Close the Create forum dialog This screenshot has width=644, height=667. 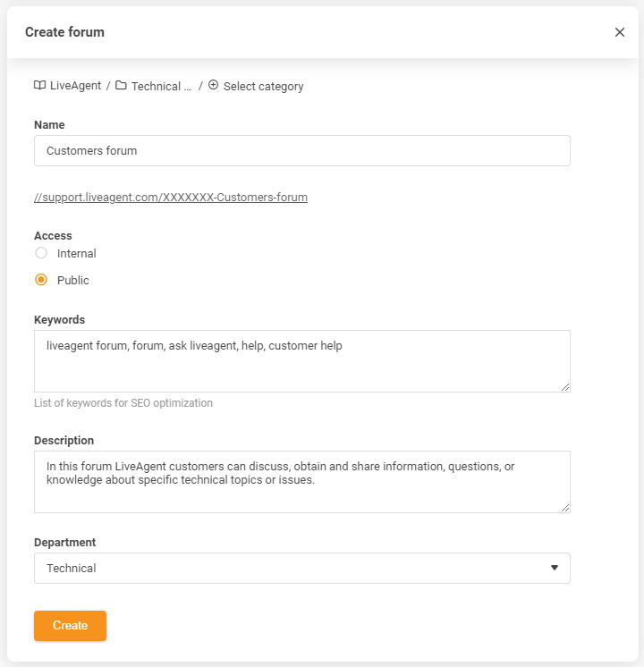620,32
